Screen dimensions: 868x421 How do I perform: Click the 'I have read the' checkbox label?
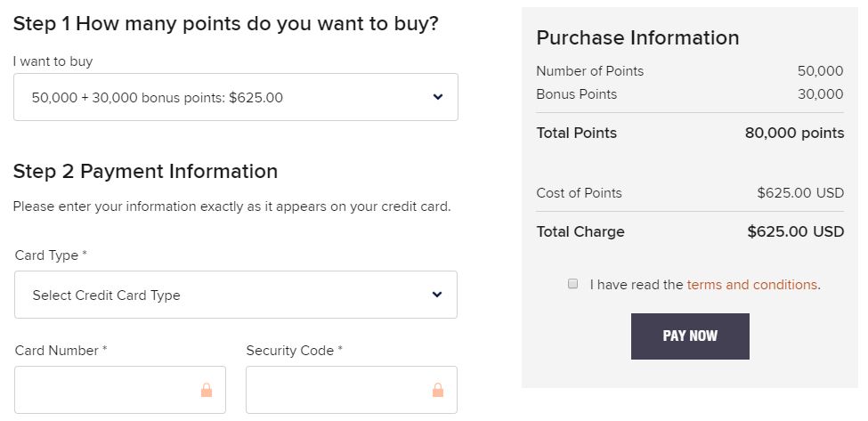pos(637,285)
